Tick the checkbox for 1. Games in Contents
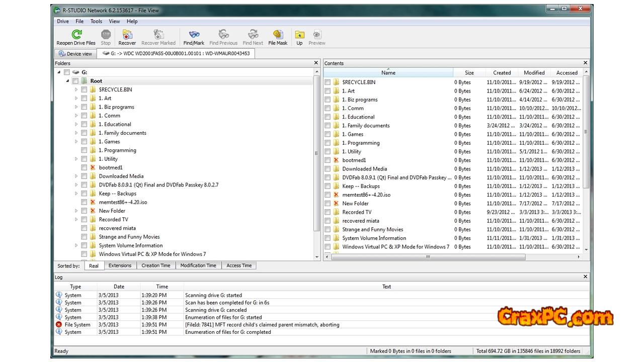The image size is (644, 362). (328, 134)
